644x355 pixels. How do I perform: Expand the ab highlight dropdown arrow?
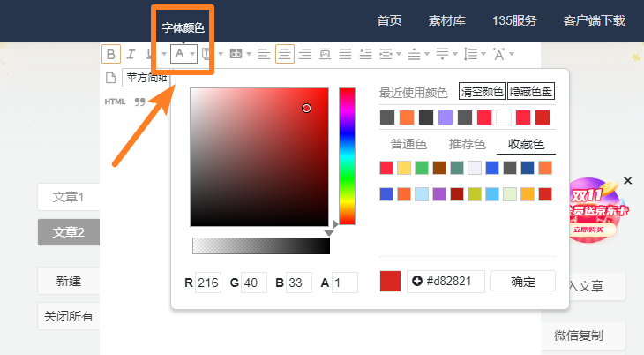pos(249,54)
